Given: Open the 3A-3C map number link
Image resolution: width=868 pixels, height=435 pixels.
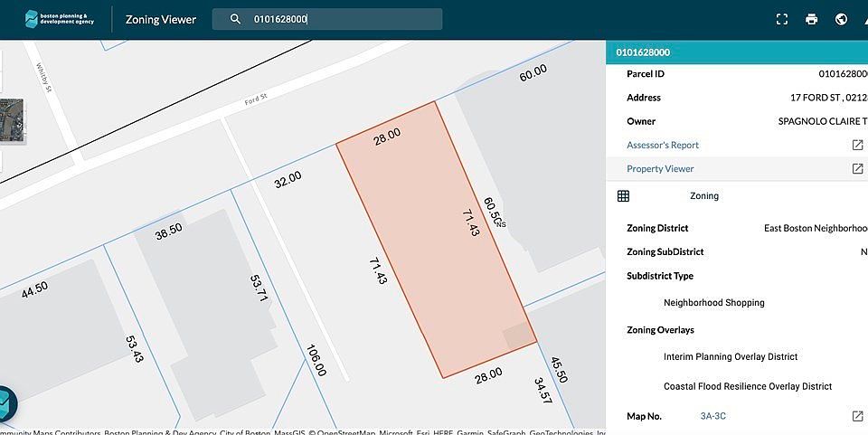Looking at the screenshot, I should click(712, 416).
